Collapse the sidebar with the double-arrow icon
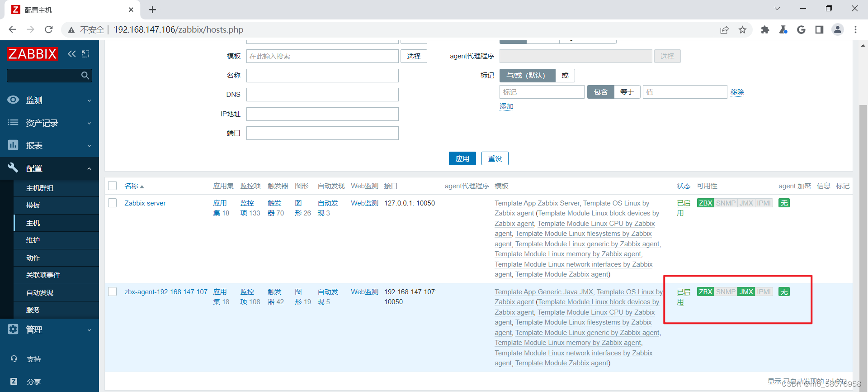The image size is (868, 392). tap(72, 54)
